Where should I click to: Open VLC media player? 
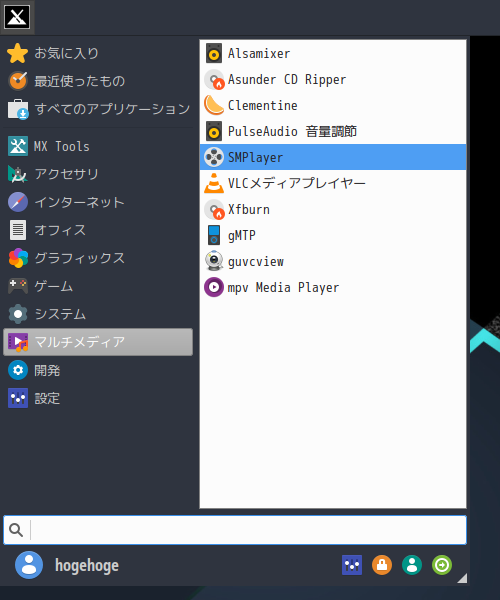click(333, 183)
